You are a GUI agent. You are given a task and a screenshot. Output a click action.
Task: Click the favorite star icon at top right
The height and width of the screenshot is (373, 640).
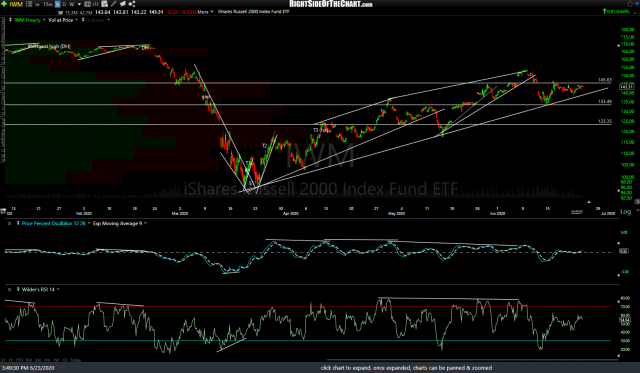click(629, 4)
